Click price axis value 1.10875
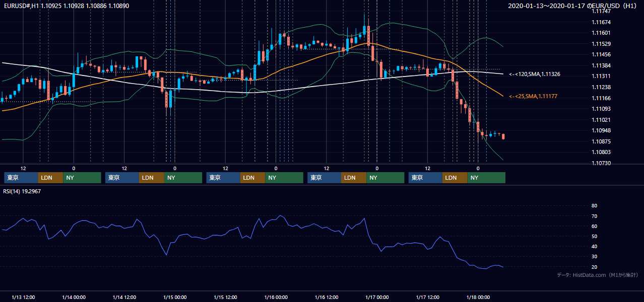 point(601,141)
